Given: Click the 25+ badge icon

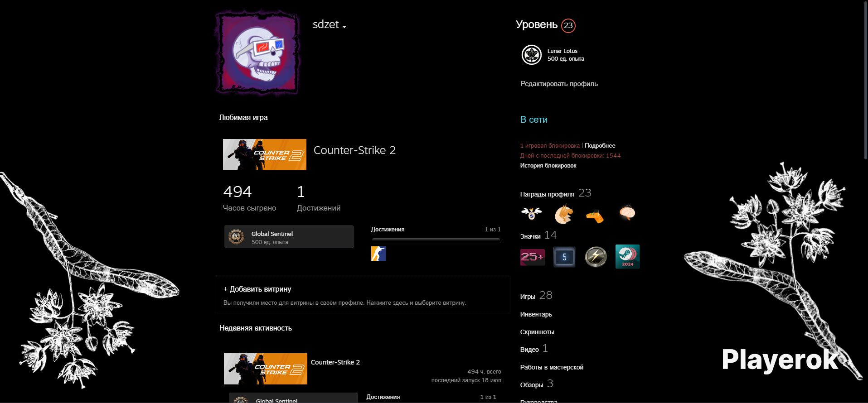Looking at the screenshot, I should point(533,257).
